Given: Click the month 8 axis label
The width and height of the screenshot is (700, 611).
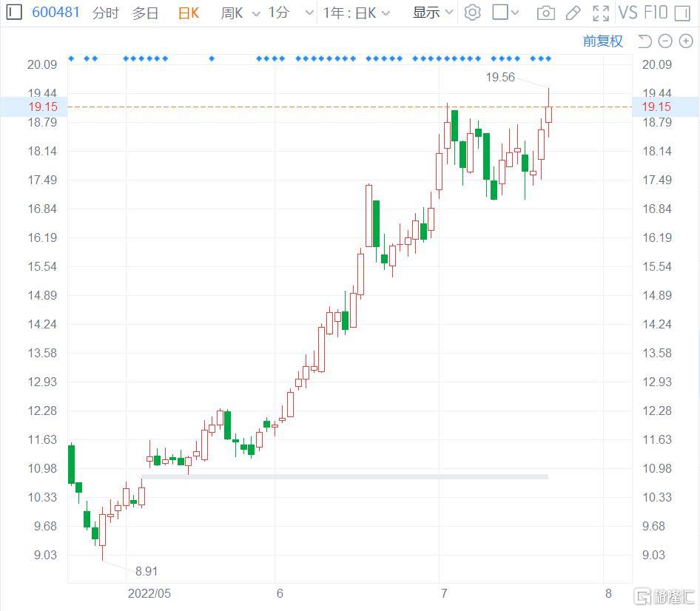Looking at the screenshot, I should tap(608, 593).
